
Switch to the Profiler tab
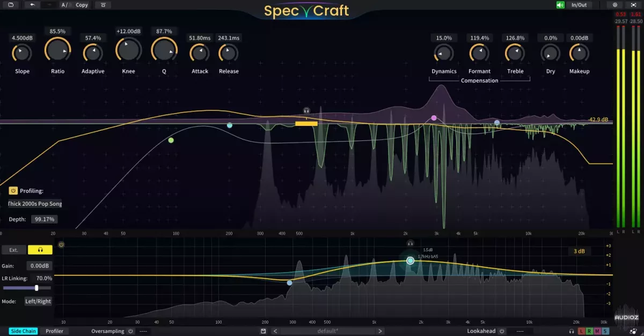[x=54, y=331]
